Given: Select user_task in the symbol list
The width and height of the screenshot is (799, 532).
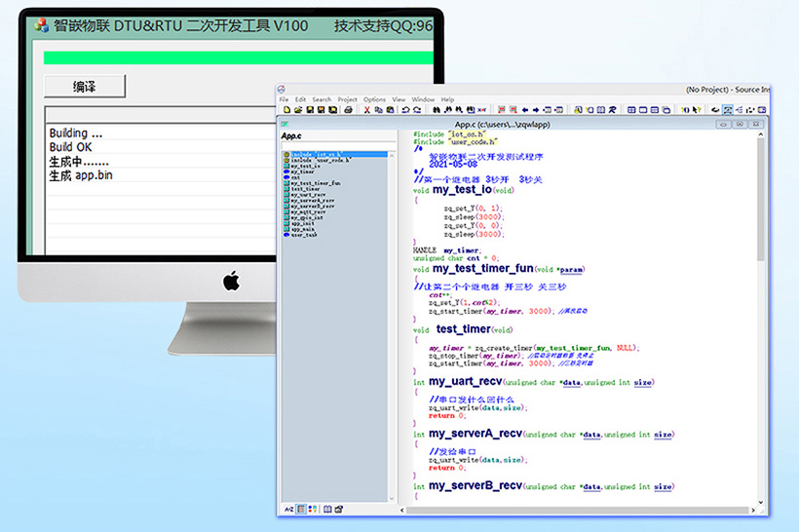Looking at the screenshot, I should tap(304, 235).
